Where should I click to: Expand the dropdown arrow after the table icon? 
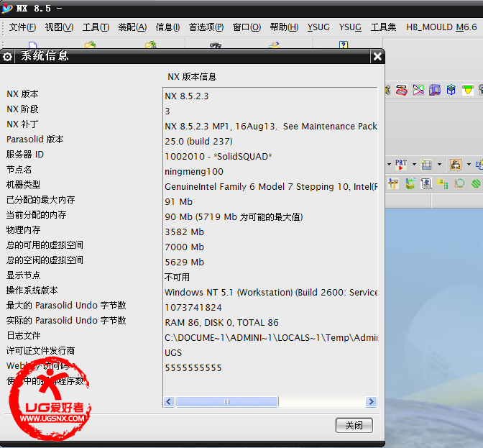(440, 164)
